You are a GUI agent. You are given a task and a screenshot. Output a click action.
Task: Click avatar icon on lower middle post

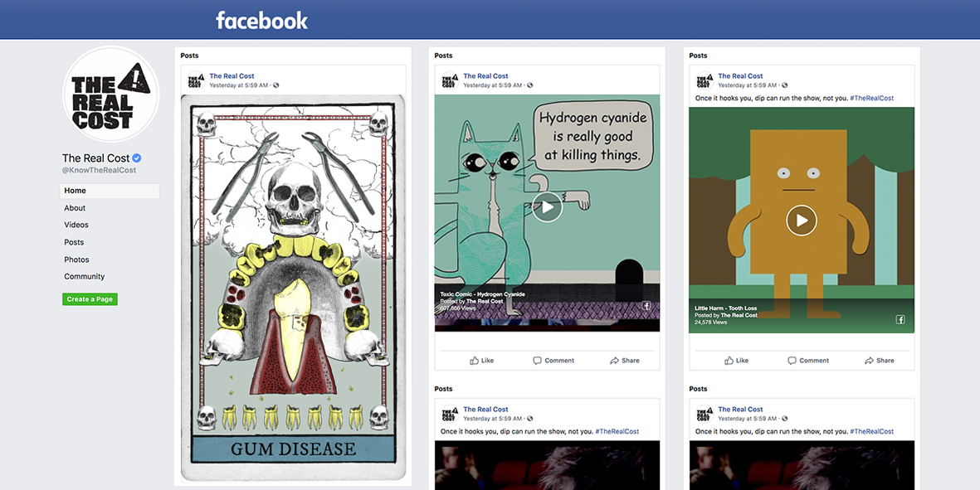pyautogui.click(x=450, y=413)
